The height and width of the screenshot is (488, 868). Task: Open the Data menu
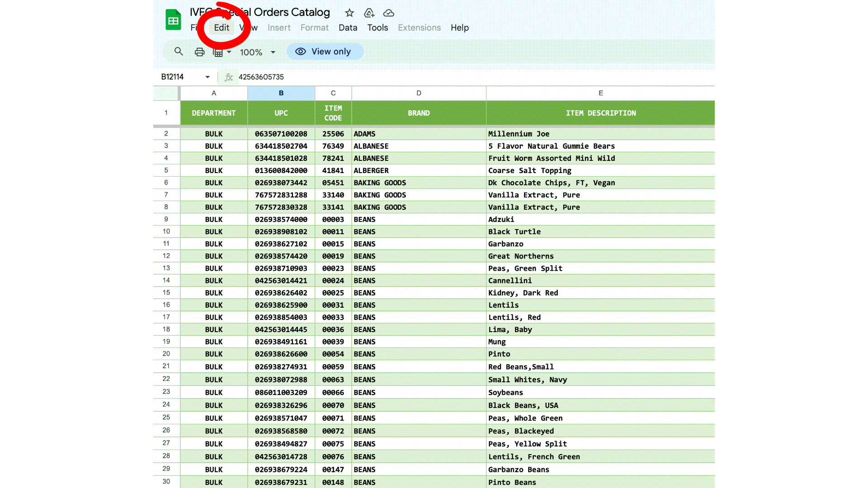click(348, 28)
